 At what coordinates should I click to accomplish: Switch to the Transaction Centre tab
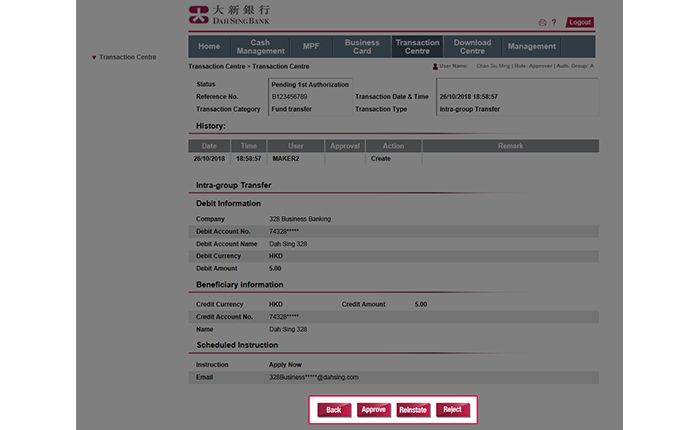click(417, 46)
